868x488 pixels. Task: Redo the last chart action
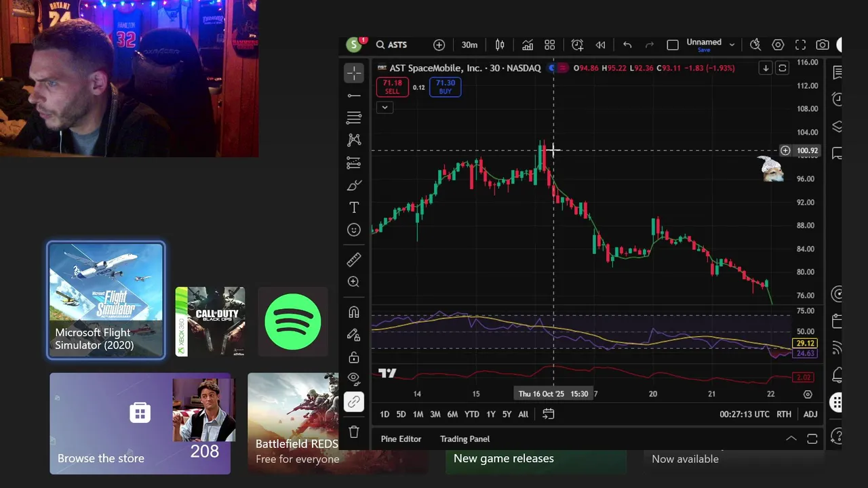[x=650, y=45]
